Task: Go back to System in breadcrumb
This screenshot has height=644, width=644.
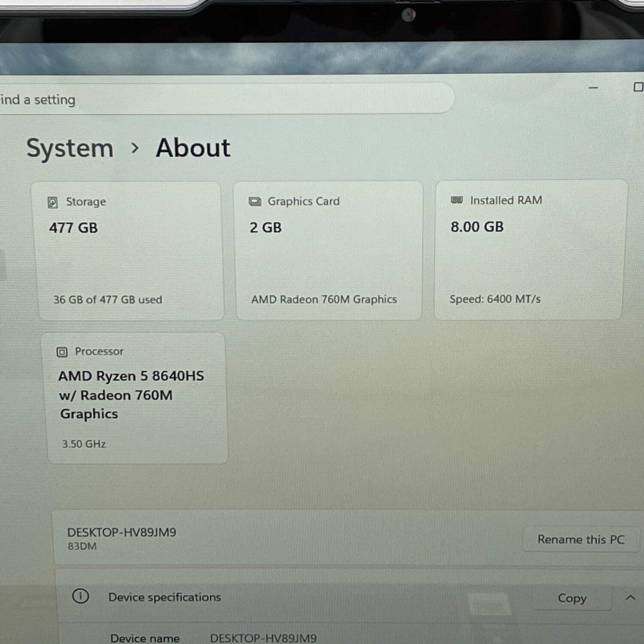Action: click(x=70, y=149)
